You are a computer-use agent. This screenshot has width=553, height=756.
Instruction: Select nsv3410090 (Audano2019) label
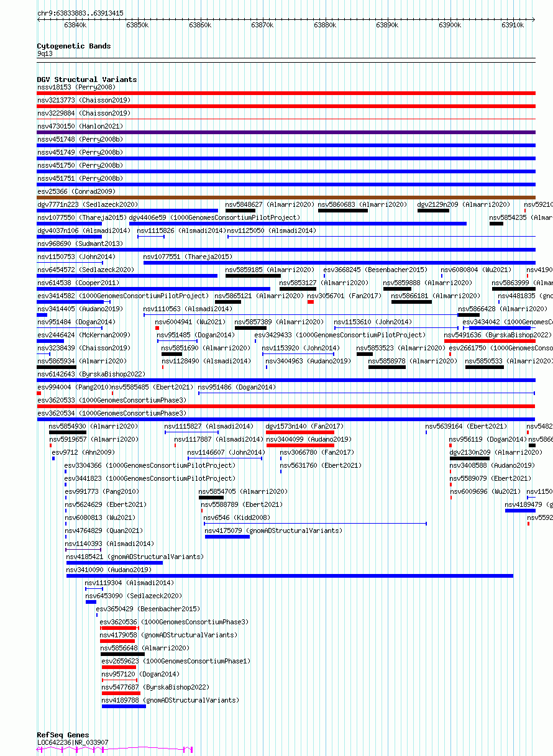coord(109,570)
